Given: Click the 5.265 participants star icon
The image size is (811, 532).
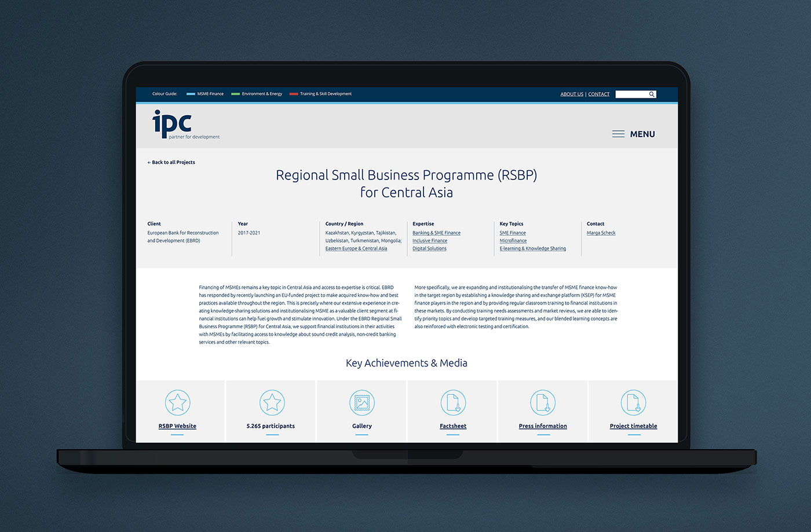Looking at the screenshot, I should click(x=272, y=402).
